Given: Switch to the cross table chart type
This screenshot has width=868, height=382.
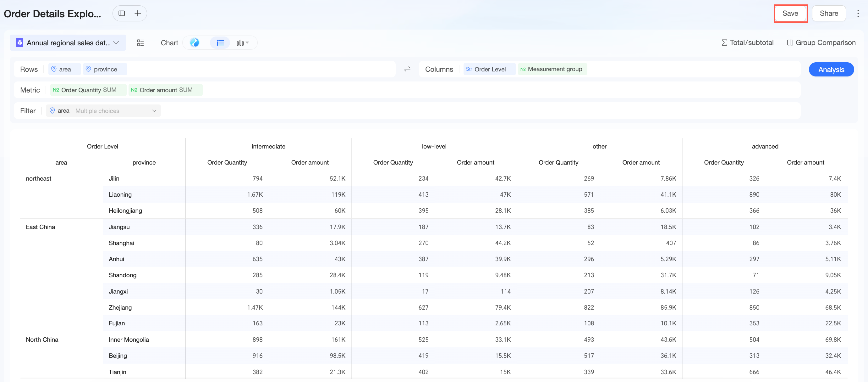Looking at the screenshot, I should [220, 42].
